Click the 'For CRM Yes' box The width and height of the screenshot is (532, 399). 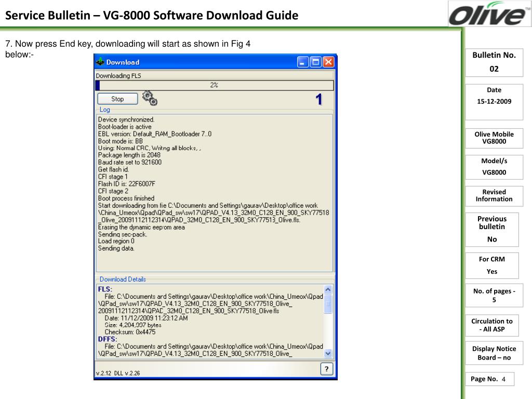pyautogui.click(x=492, y=265)
